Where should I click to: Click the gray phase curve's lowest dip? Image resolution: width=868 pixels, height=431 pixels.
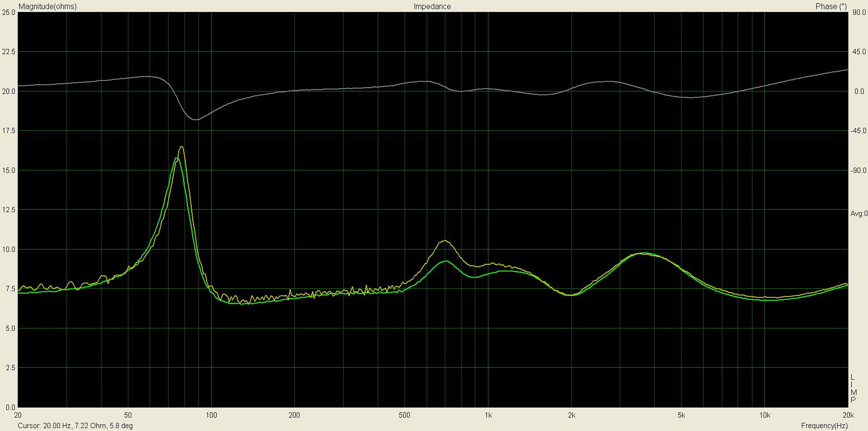[x=196, y=120]
